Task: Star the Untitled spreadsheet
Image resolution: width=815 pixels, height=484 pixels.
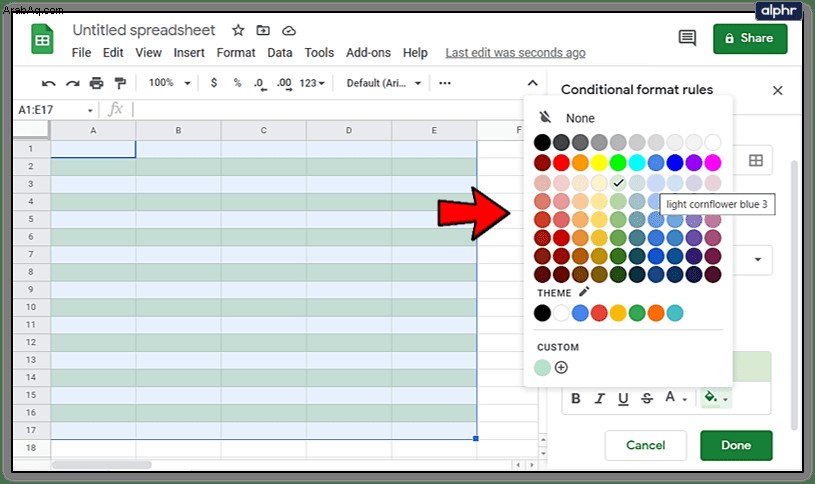Action: 238,31
